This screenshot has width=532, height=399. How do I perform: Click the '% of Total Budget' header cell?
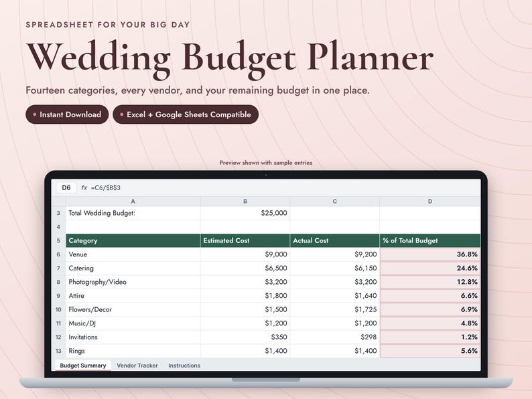430,241
